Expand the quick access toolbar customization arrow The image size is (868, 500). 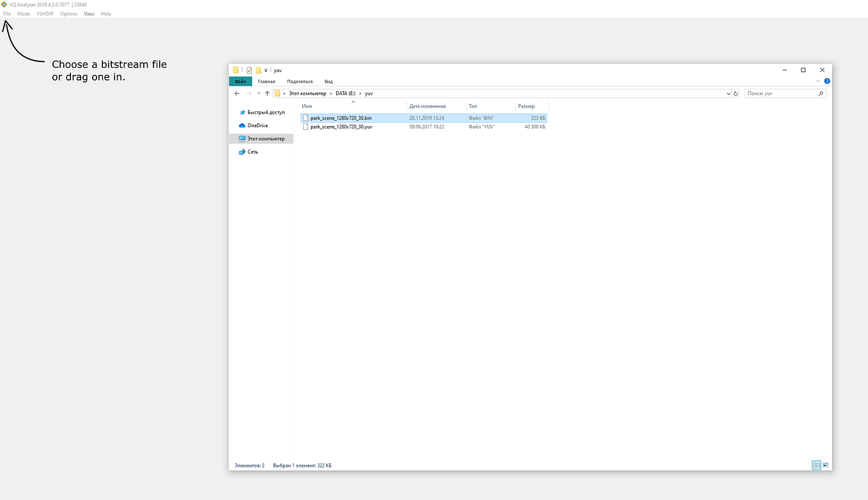point(265,70)
